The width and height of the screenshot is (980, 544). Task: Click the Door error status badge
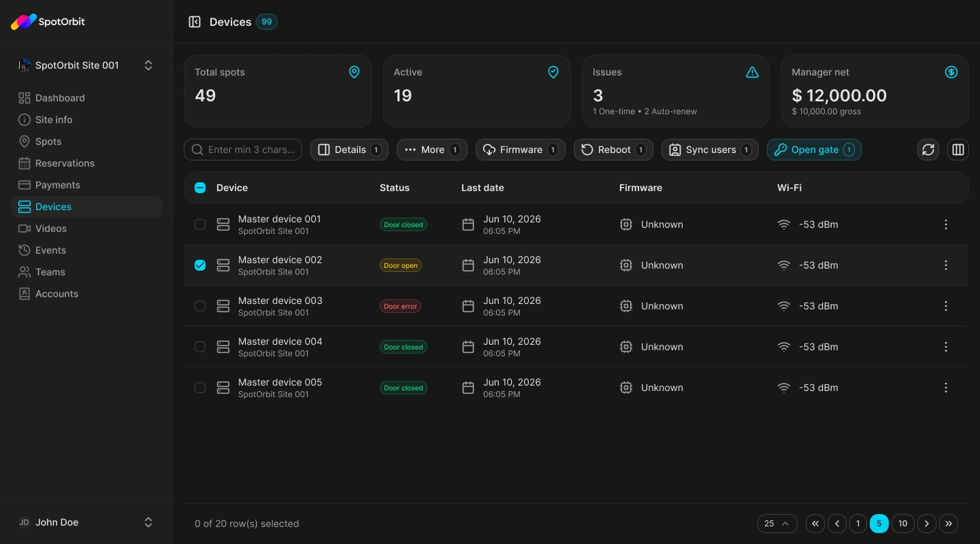(400, 306)
